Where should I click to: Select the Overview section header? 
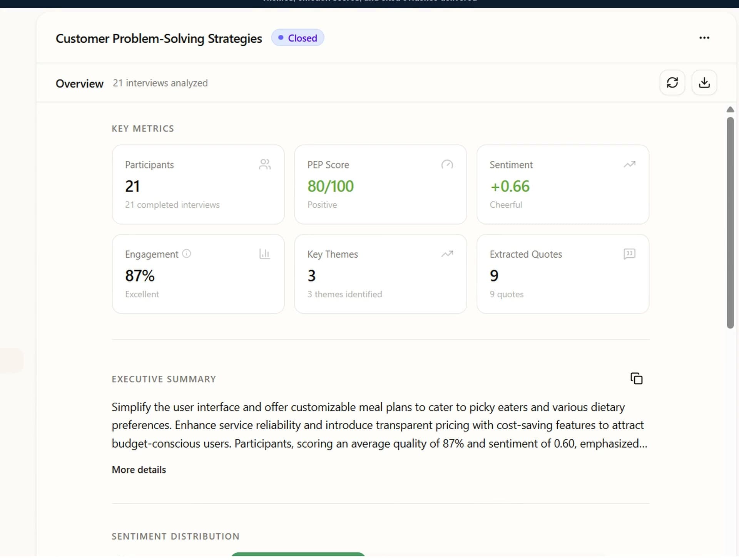pos(79,83)
